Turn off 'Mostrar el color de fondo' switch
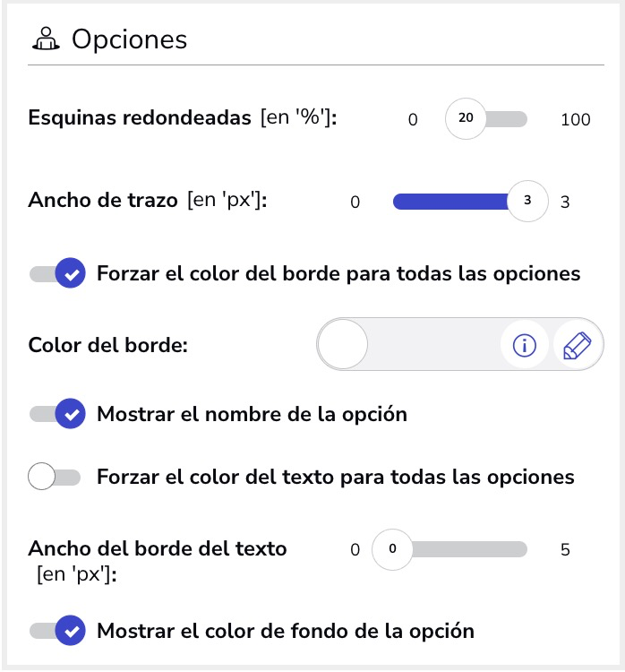 pos(57,631)
